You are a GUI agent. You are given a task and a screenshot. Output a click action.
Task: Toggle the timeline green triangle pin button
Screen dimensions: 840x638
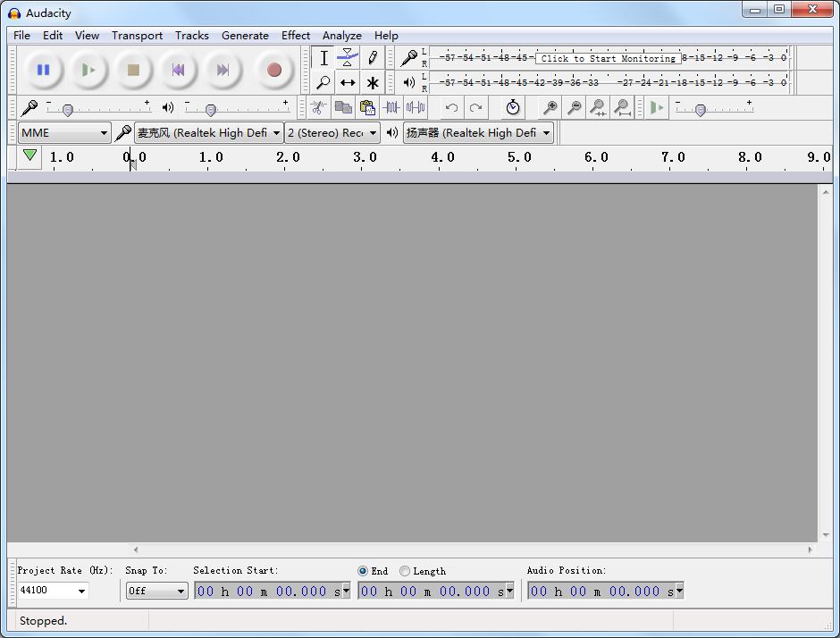tap(30, 156)
